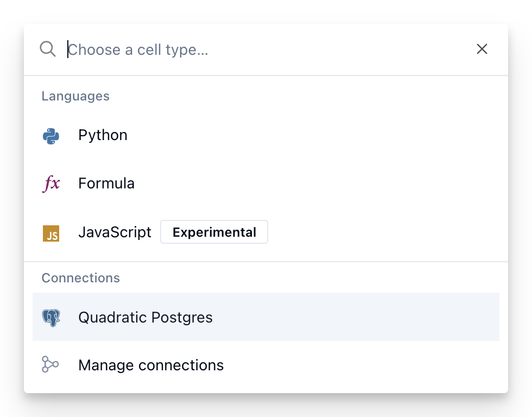Image resolution: width=532 pixels, height=417 pixels.
Task: Click the Languages section heading
Action: coord(75,96)
